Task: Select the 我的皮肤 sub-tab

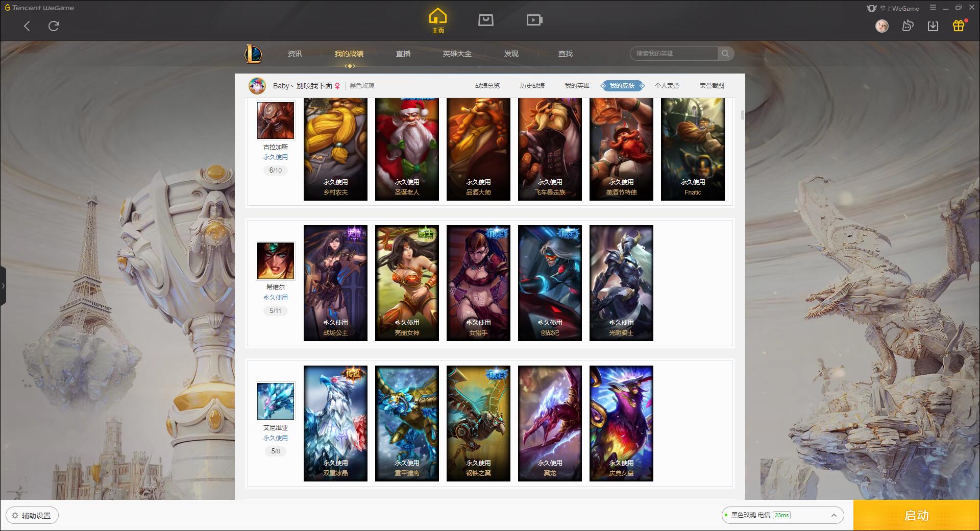Action: (x=622, y=86)
